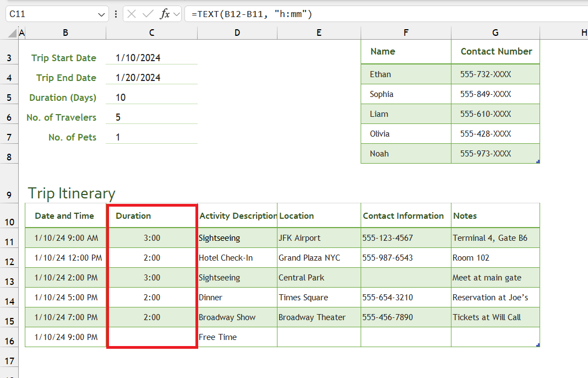
Task: Select the Liam name cell
Action: pos(406,114)
